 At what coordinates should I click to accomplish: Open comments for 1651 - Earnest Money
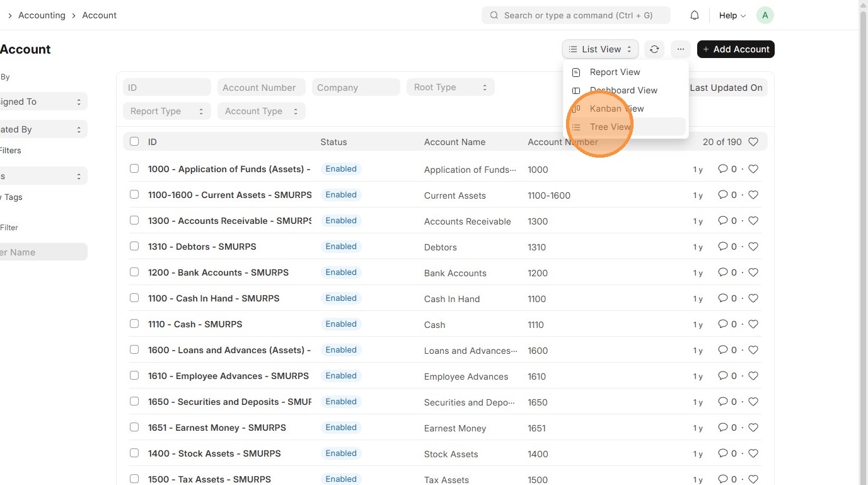click(727, 428)
